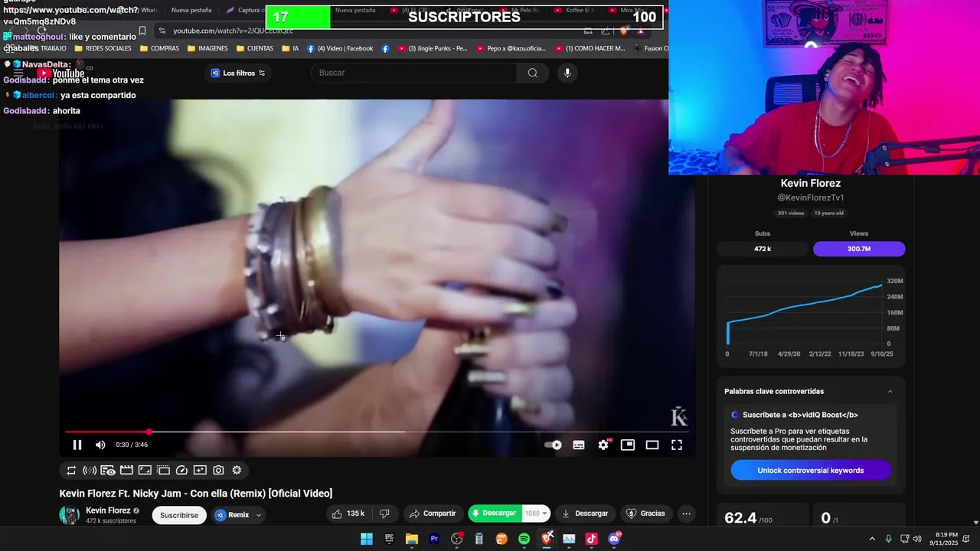
Task: Toggle fullscreen video
Action: pyautogui.click(x=677, y=445)
